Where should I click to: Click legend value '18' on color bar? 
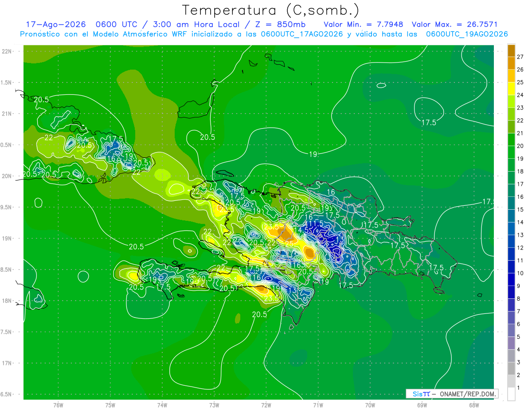520,171
